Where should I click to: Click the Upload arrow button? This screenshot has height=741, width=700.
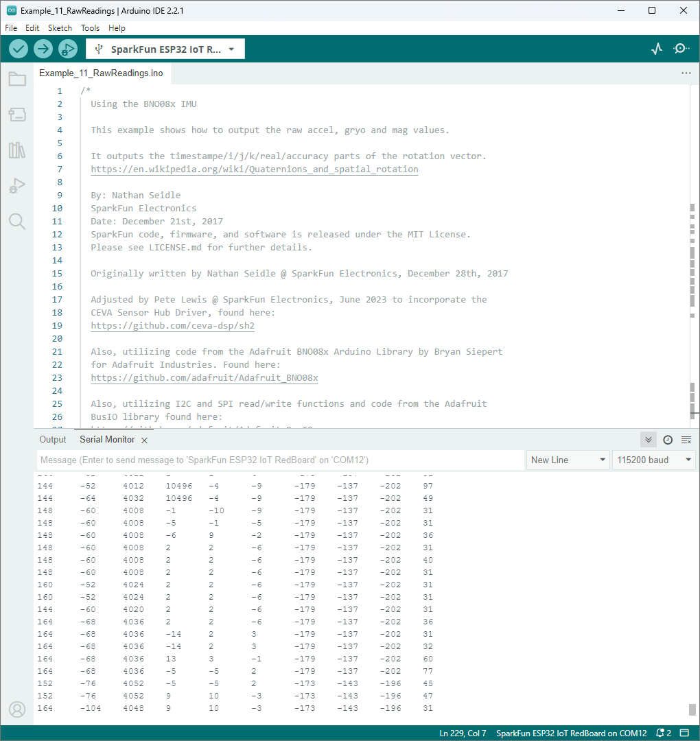coord(43,49)
